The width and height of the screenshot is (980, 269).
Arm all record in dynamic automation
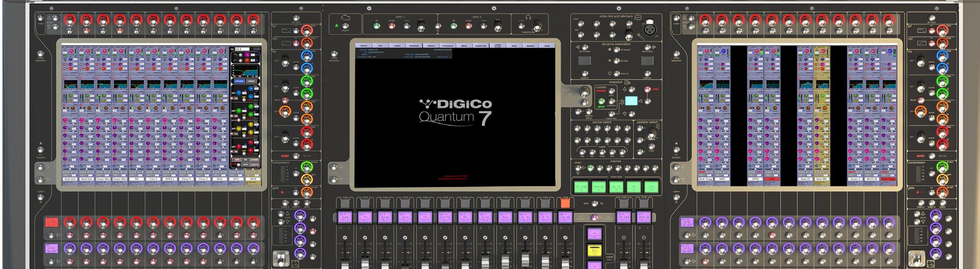(x=616, y=50)
